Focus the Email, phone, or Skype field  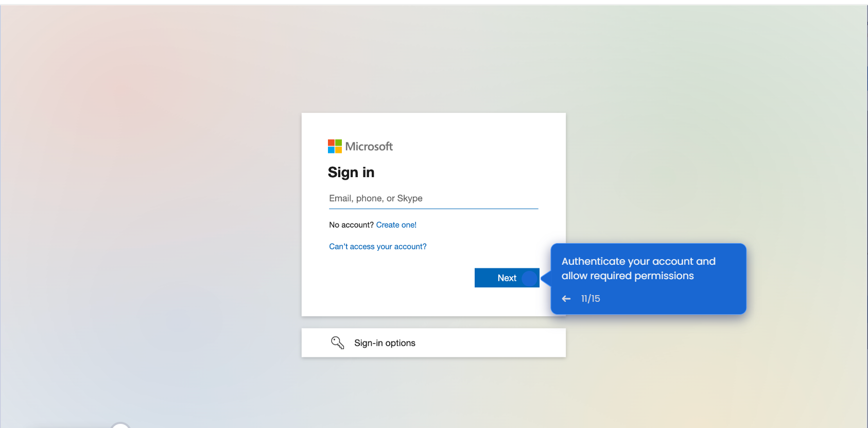433,198
